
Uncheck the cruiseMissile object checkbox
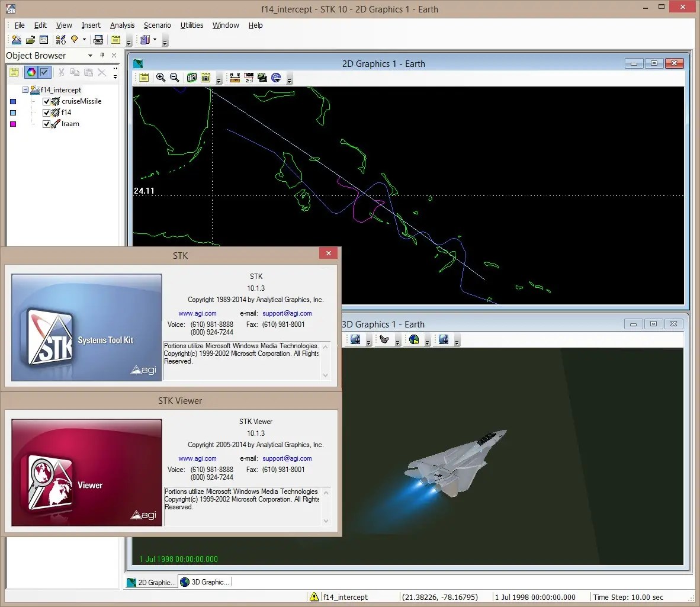46,101
